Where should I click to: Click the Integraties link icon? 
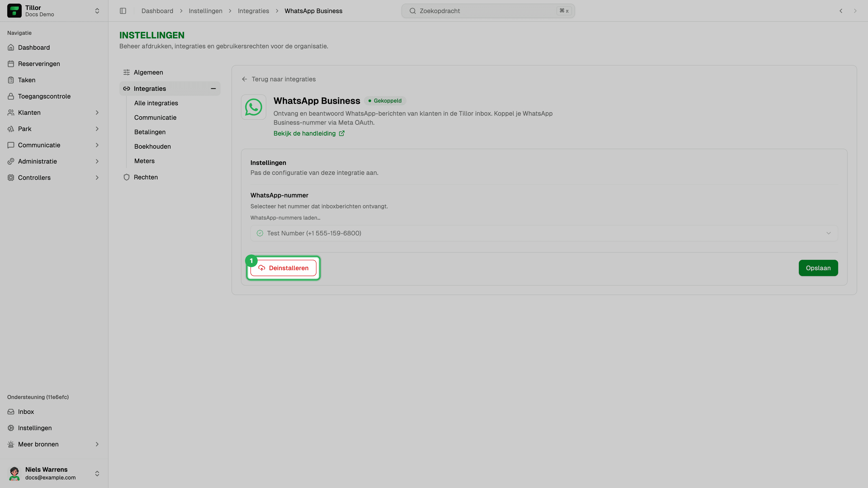tap(126, 89)
